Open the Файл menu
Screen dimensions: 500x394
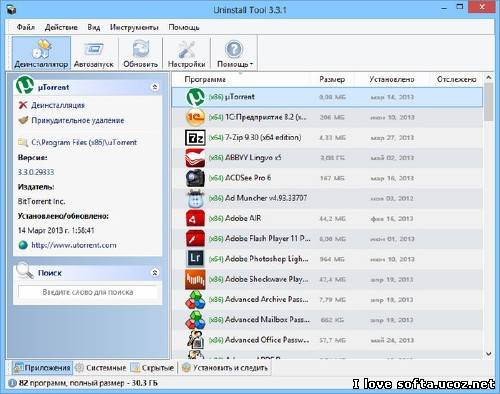(x=26, y=27)
